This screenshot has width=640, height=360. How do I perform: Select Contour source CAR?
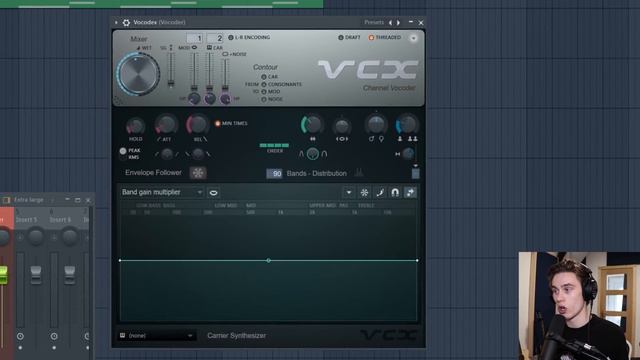pos(269,77)
